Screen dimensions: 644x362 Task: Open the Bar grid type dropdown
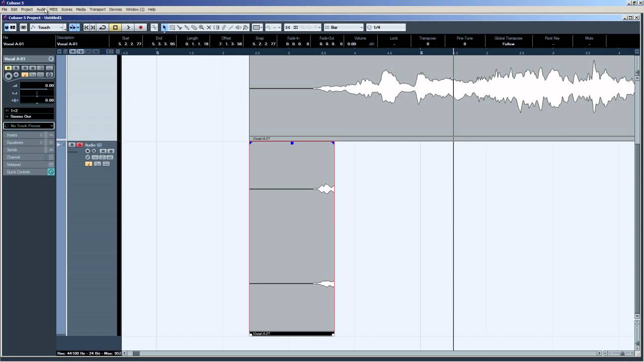tap(344, 27)
